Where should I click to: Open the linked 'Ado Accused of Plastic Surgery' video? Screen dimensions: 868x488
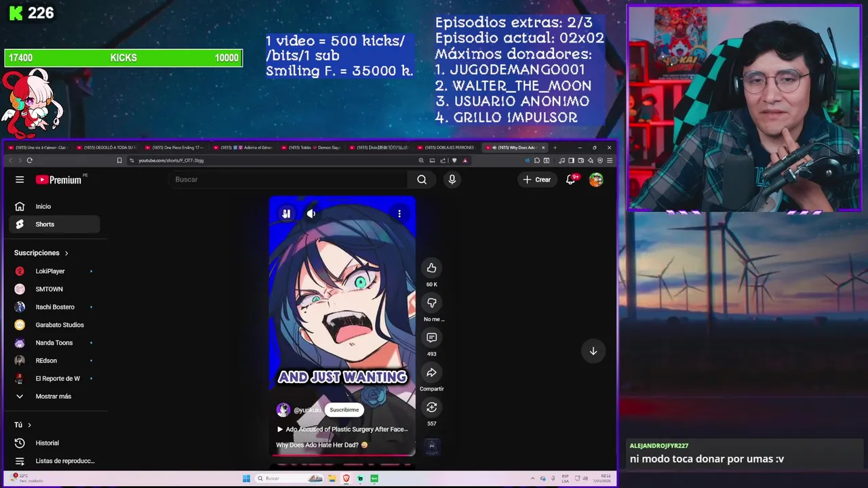pyautogui.click(x=342, y=429)
